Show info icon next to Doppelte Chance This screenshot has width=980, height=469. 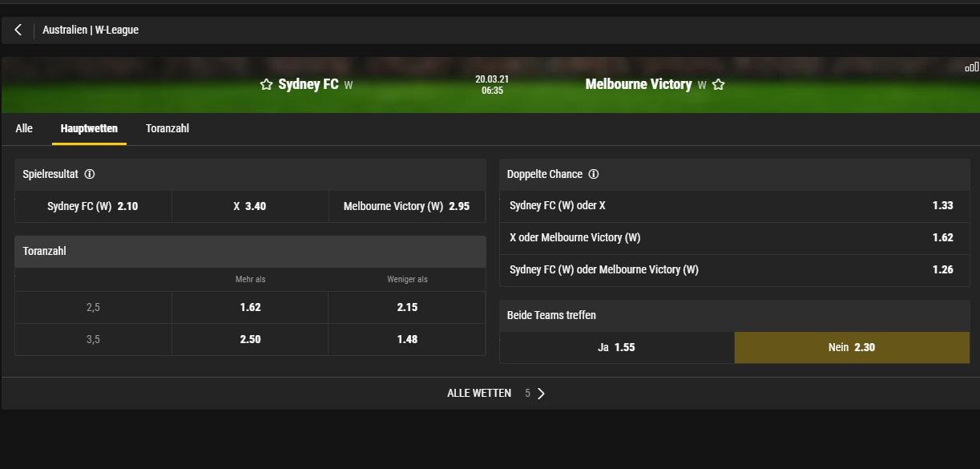594,174
